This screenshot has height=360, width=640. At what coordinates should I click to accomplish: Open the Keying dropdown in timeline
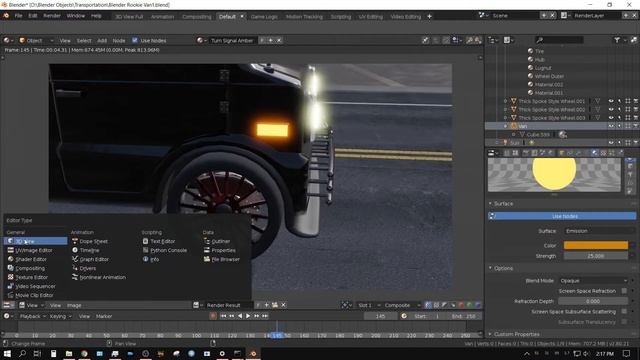(x=60, y=316)
